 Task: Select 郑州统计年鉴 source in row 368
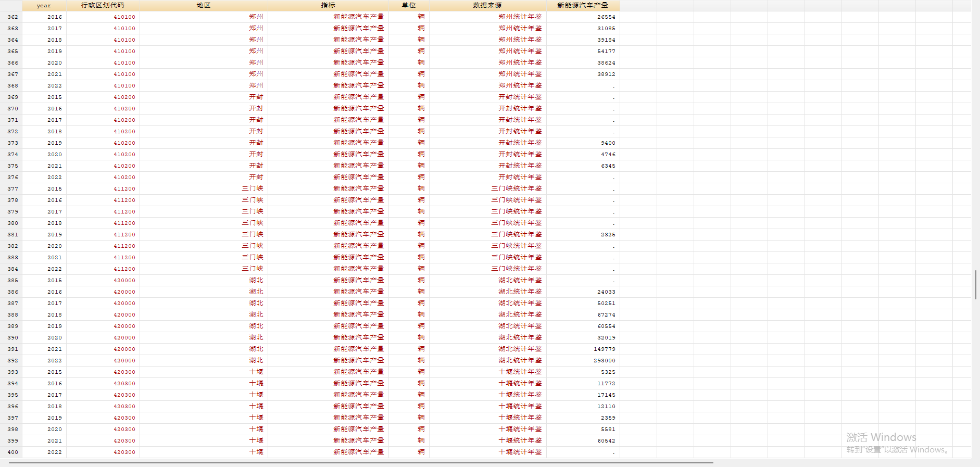click(x=520, y=86)
